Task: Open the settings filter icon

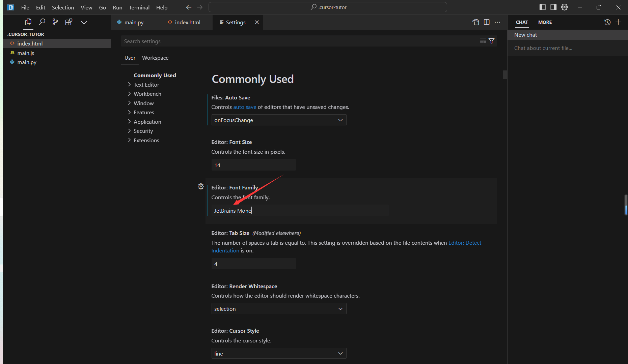Action: coord(492,41)
